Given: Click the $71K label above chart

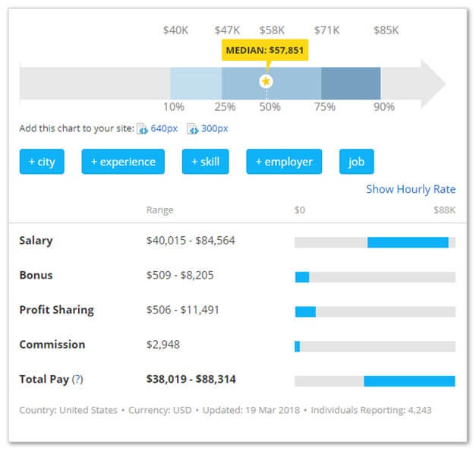Looking at the screenshot, I should click(326, 30).
